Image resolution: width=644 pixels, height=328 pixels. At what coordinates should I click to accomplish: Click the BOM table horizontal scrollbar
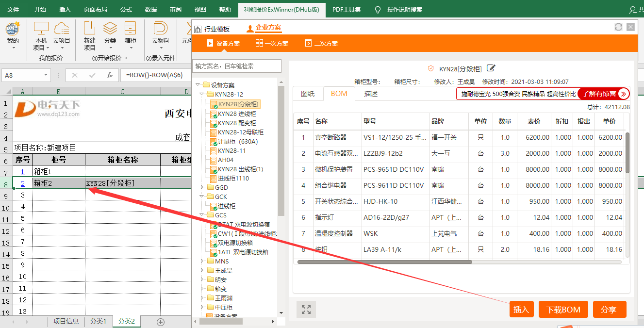pos(384,262)
